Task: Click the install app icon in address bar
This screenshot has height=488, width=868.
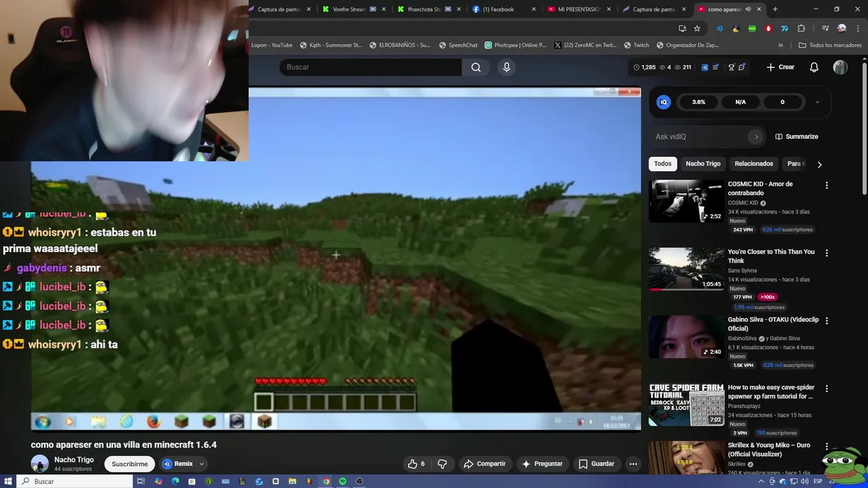Action: point(682,28)
